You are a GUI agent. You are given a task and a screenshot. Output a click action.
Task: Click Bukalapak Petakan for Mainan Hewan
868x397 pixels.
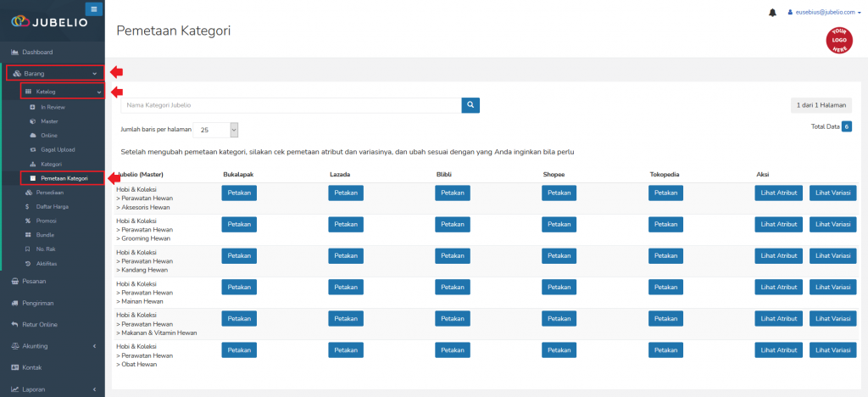point(239,288)
